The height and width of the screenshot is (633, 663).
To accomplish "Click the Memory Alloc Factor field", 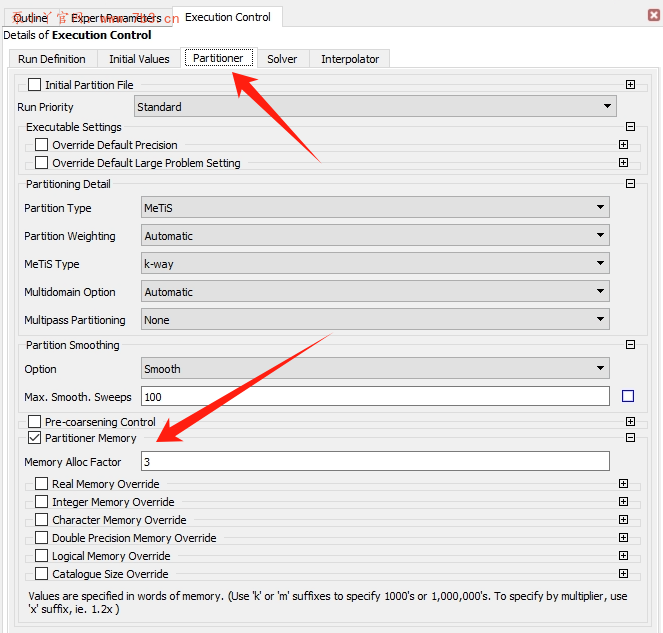I will click(375, 461).
